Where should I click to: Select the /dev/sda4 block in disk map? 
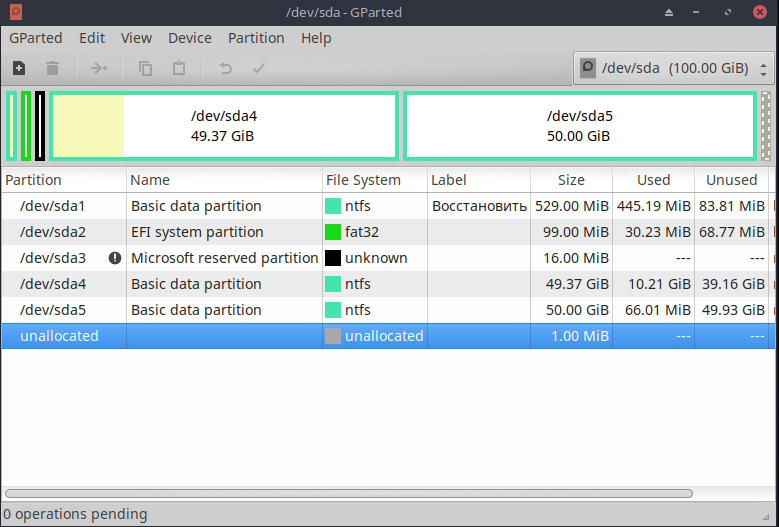coord(224,126)
